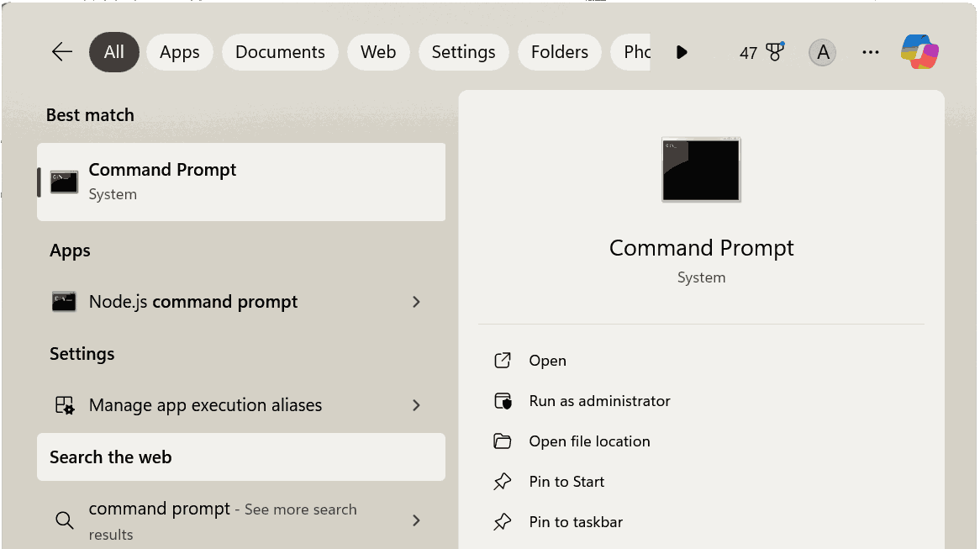
Task: Open the three-dot more options menu
Action: 871,52
